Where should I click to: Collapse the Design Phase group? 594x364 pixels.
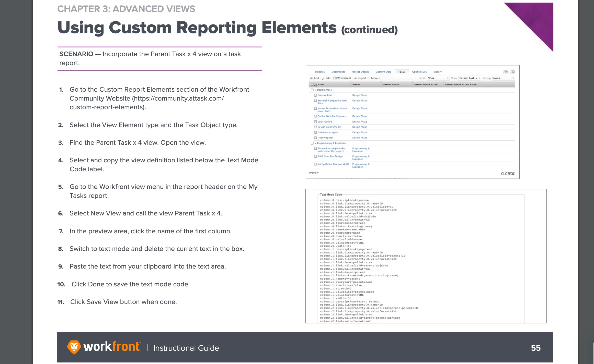coord(316,90)
